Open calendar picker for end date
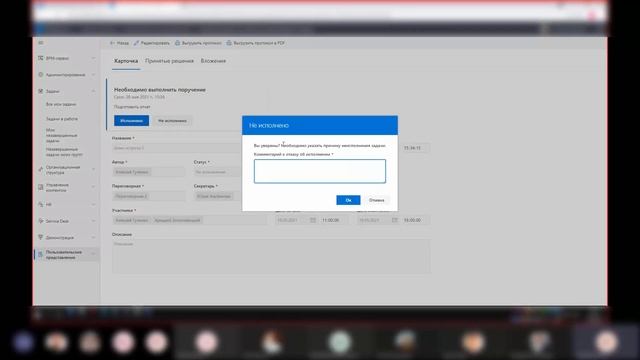The width and height of the screenshot is (640, 360). tap(395, 220)
